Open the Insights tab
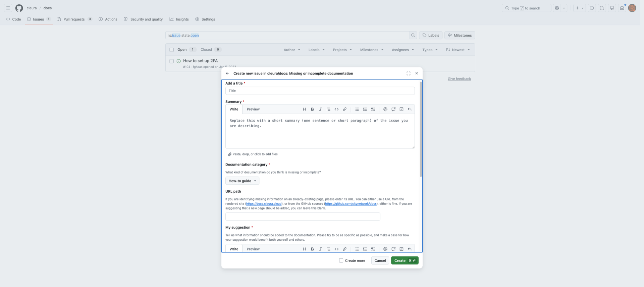Viewport: 644px width, 287px height. coord(179,19)
